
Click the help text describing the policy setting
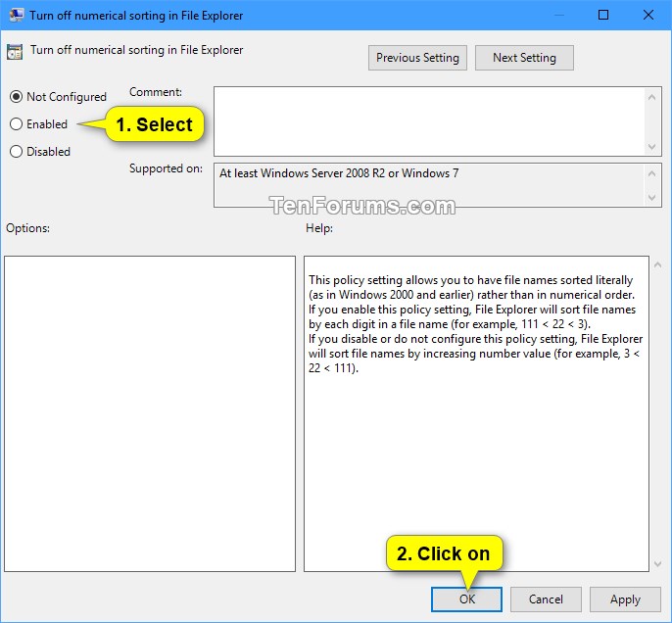point(475,324)
